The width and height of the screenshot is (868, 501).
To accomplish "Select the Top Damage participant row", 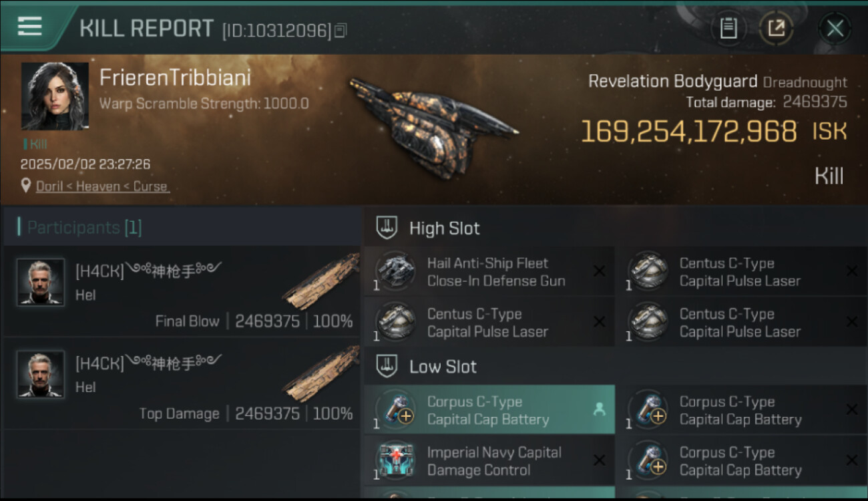I will click(x=182, y=383).
